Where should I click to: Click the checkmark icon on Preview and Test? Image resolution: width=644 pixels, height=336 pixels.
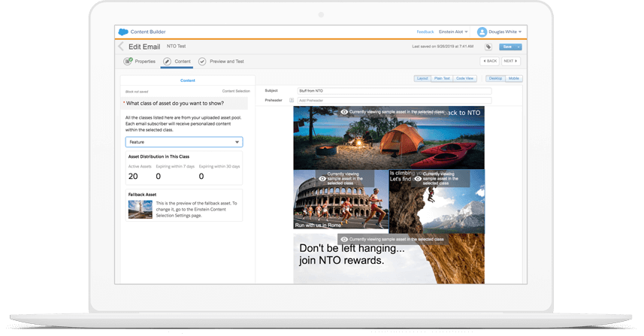(202, 61)
